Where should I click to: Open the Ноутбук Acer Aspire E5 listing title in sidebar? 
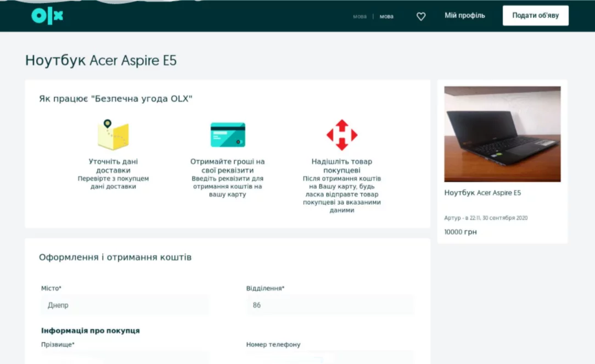[482, 193]
